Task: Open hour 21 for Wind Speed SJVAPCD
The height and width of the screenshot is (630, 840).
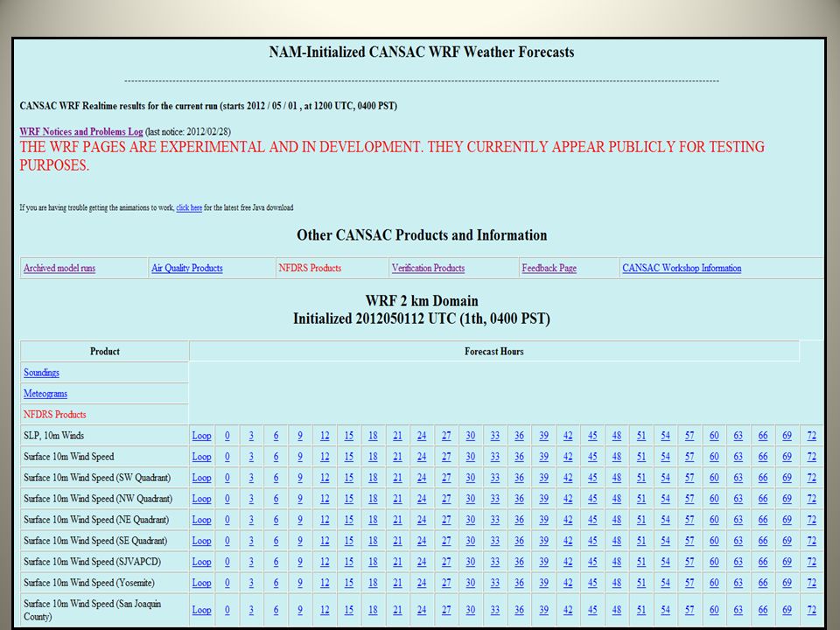Action: pyautogui.click(x=397, y=562)
